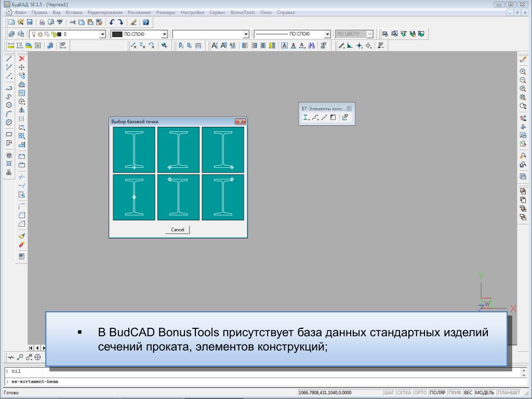Toggle ШАГ snap mode in status bar
This screenshot has height=399, width=532.
tap(389, 393)
